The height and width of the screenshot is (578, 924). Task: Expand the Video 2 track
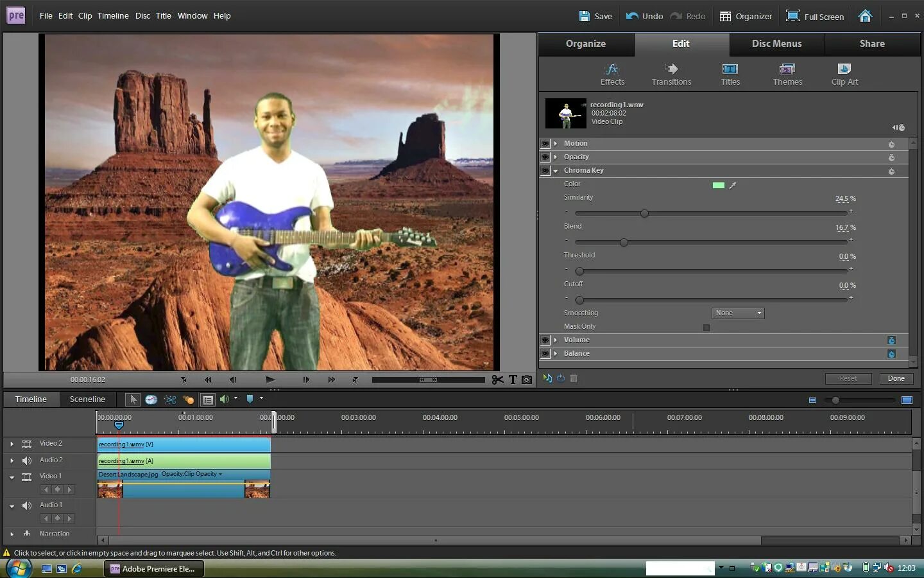pos(12,444)
